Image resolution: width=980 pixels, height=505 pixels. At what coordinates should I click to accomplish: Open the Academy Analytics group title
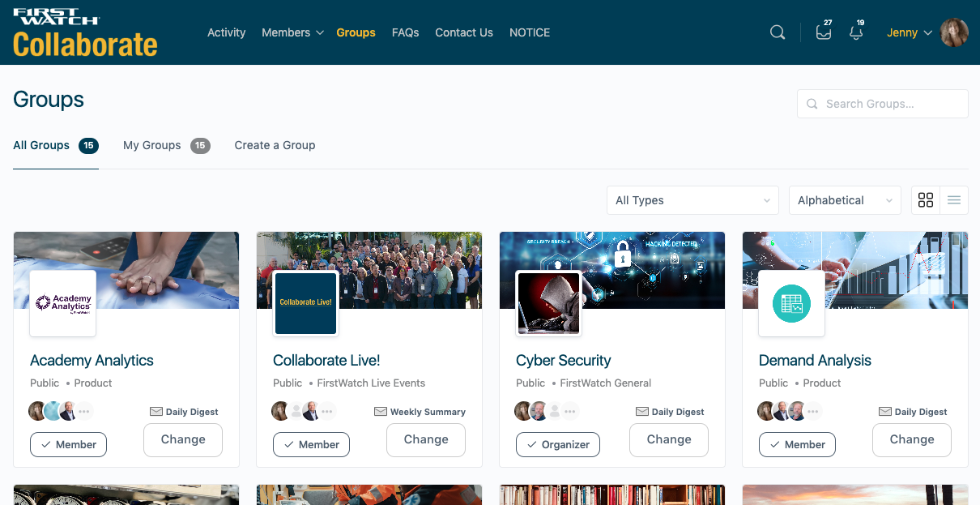(x=92, y=361)
